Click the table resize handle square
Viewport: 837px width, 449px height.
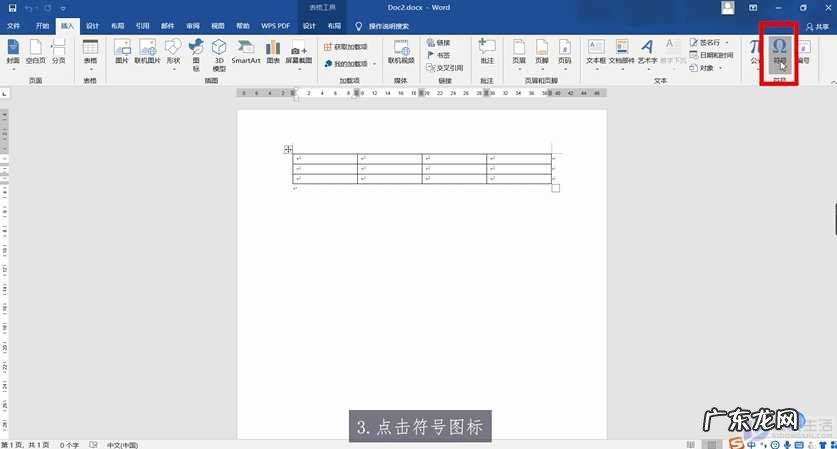556,188
